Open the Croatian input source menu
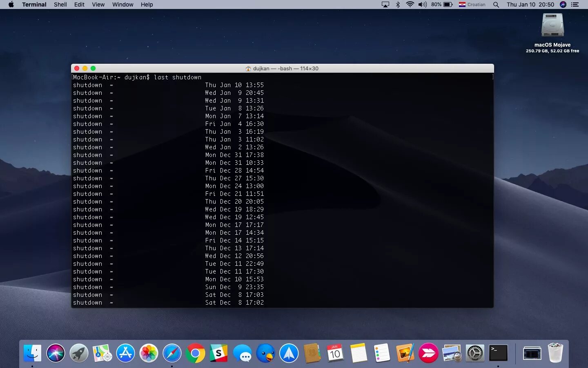 (x=472, y=4)
